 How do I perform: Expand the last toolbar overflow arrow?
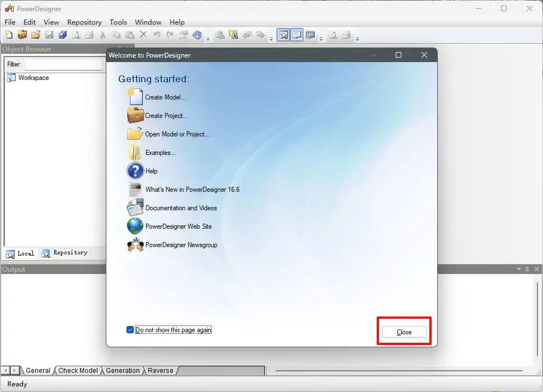[x=357, y=39]
